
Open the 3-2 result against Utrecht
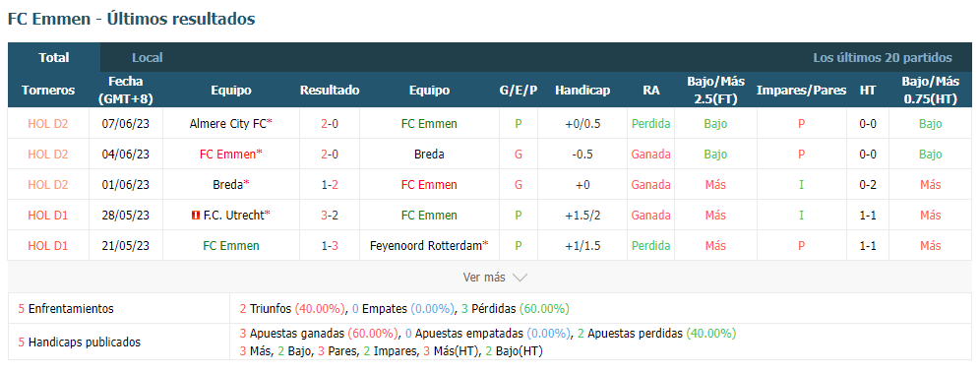(x=330, y=215)
